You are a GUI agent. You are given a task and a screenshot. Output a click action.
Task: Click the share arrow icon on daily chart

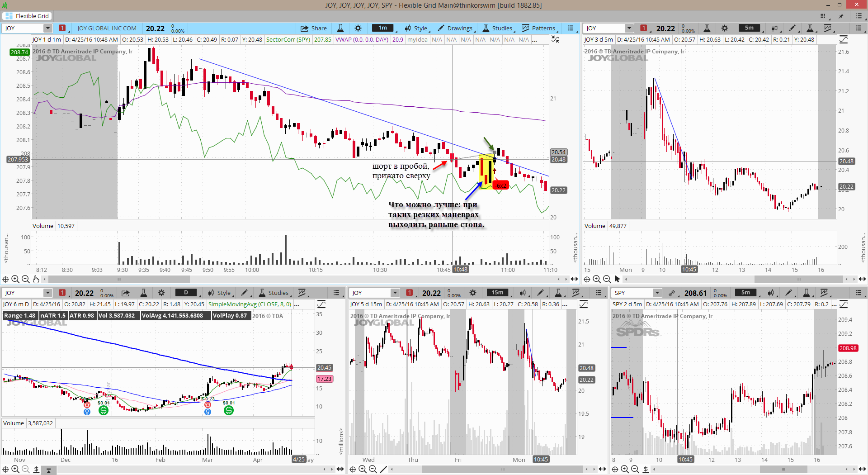pyautogui.click(x=126, y=293)
